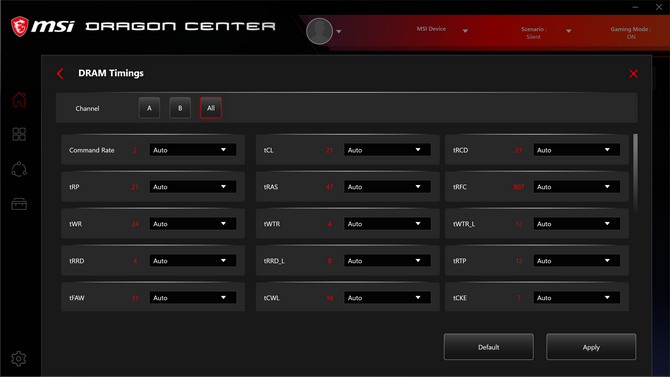Open the Home sidebar icon
670x377 pixels.
[19, 99]
